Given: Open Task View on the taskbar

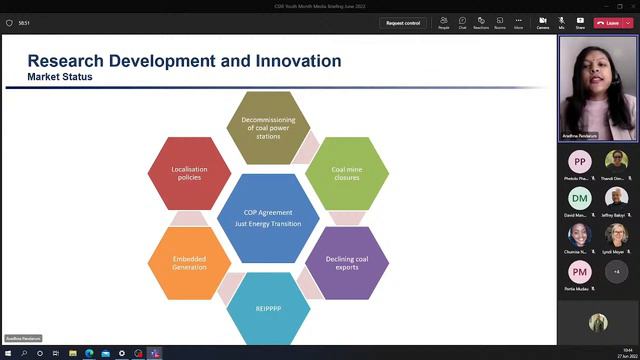Looking at the screenshot, I should pyautogui.click(x=56, y=353).
